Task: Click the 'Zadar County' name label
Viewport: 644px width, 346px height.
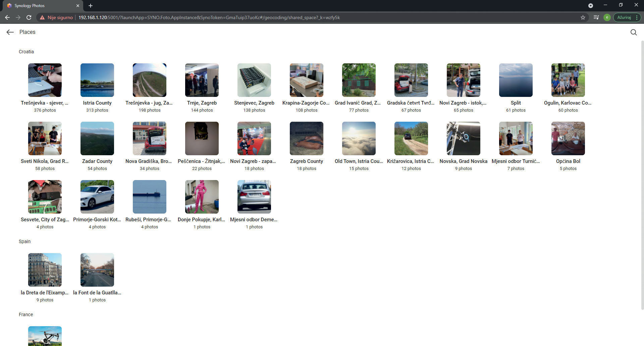Action: coord(97,161)
